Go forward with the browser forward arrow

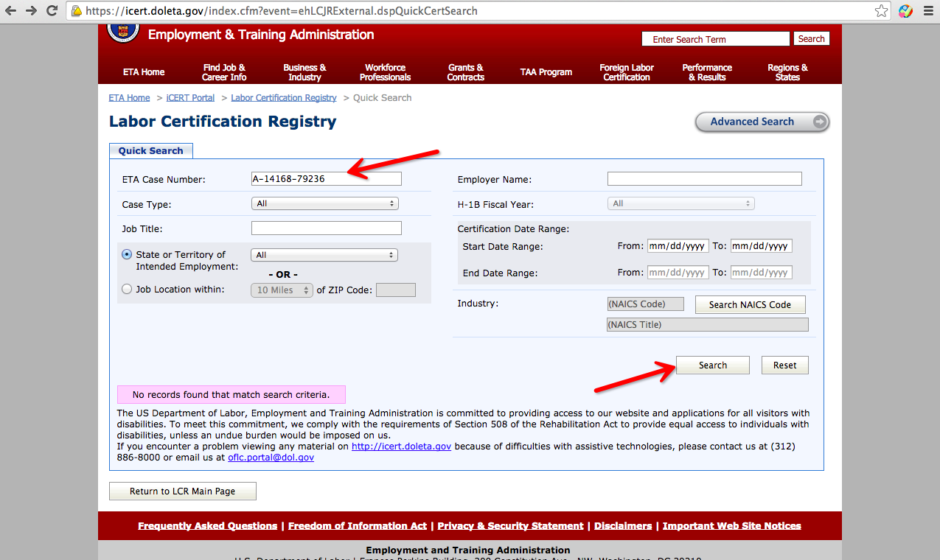click(x=31, y=11)
